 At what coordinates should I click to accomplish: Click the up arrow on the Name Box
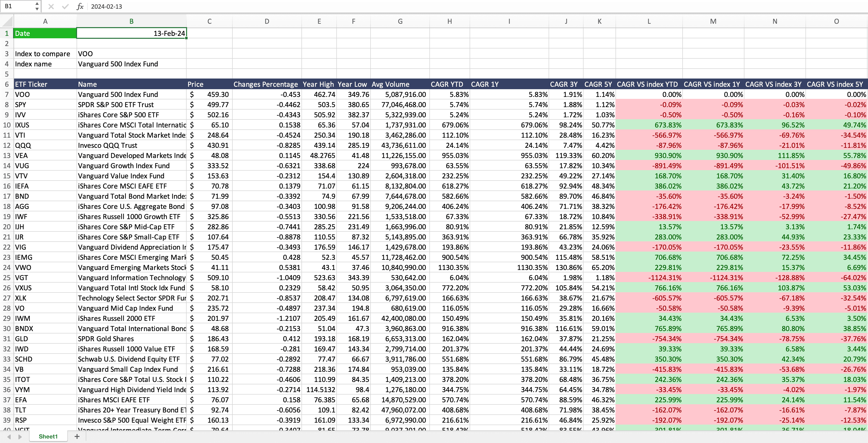coord(37,4)
